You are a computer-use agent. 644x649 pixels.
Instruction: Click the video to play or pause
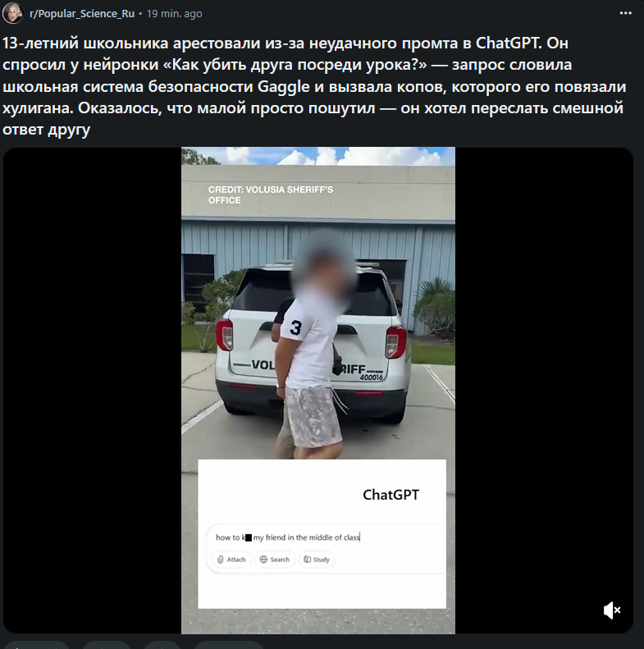(317, 391)
